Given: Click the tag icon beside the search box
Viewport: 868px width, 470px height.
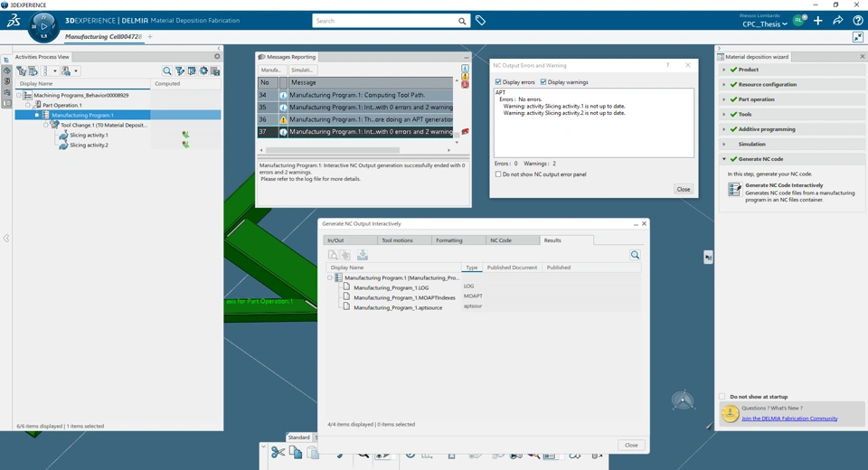Looking at the screenshot, I should [480, 21].
